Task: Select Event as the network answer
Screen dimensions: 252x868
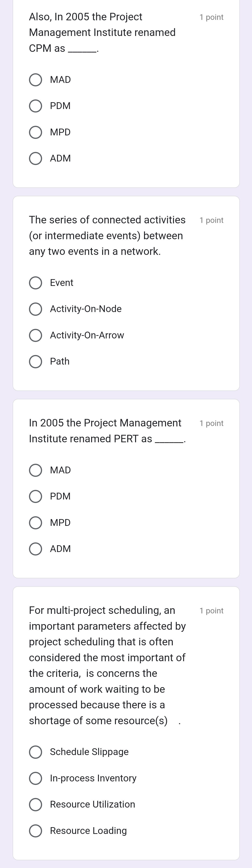Action: pyautogui.click(x=36, y=283)
